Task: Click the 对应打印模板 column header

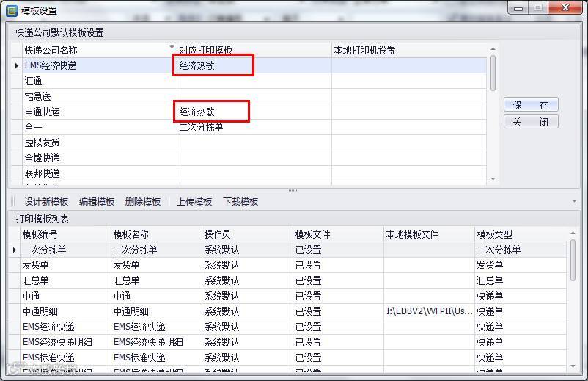Action: coord(254,50)
